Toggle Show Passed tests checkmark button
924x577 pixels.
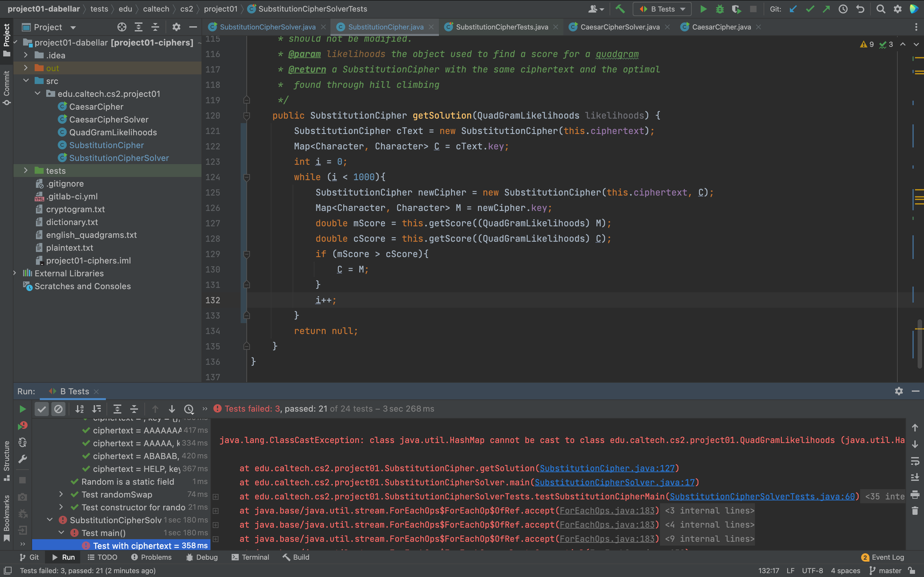[42, 409]
